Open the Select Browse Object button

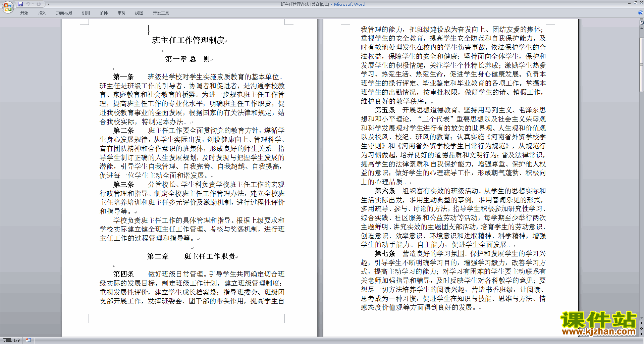[642, 328]
